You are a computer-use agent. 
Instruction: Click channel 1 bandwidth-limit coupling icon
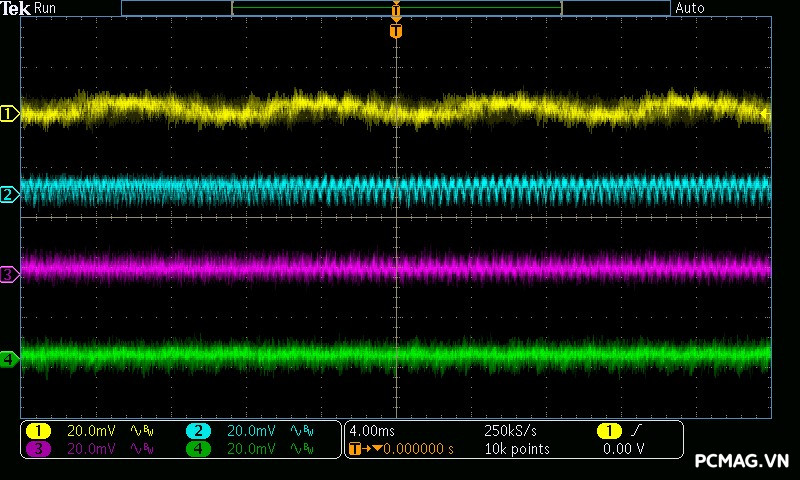point(140,431)
